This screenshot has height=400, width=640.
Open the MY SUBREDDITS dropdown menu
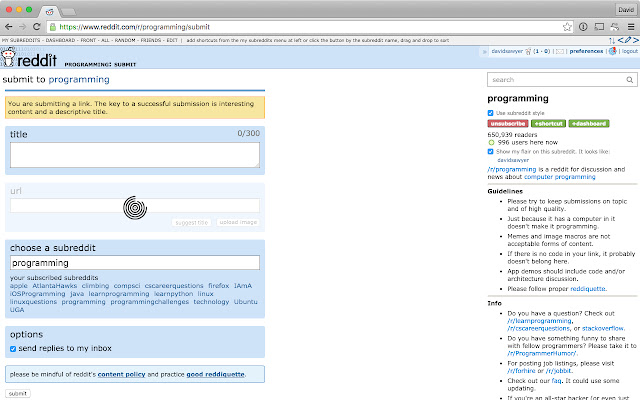pyautogui.click(x=21, y=40)
